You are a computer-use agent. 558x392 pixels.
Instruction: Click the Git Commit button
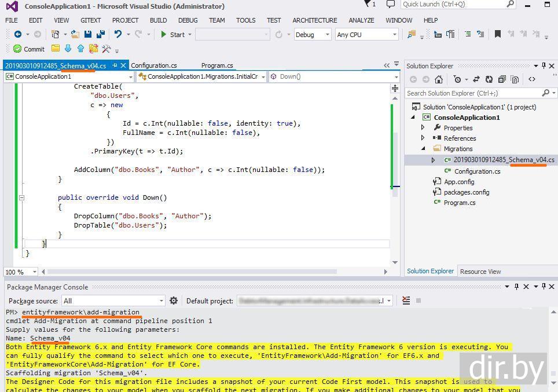(x=29, y=49)
